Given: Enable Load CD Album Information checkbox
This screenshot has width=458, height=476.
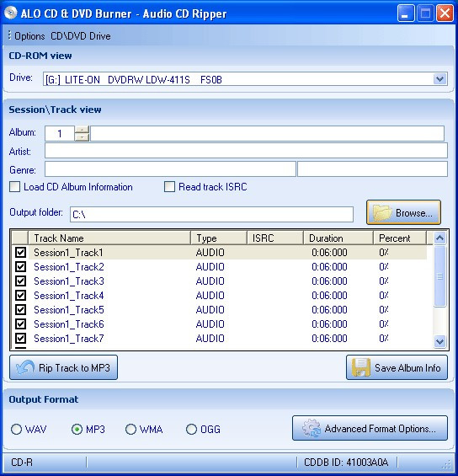Looking at the screenshot, I should (14, 187).
